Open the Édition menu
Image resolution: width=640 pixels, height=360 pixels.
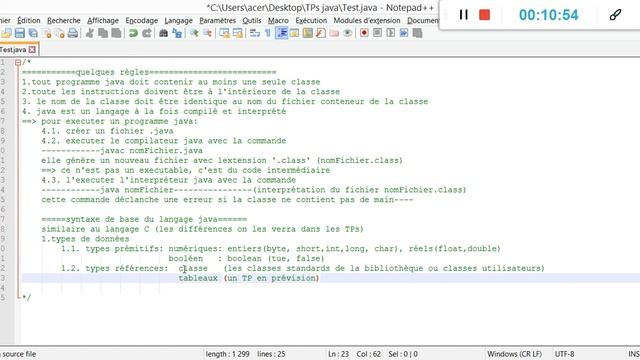(x=29, y=20)
